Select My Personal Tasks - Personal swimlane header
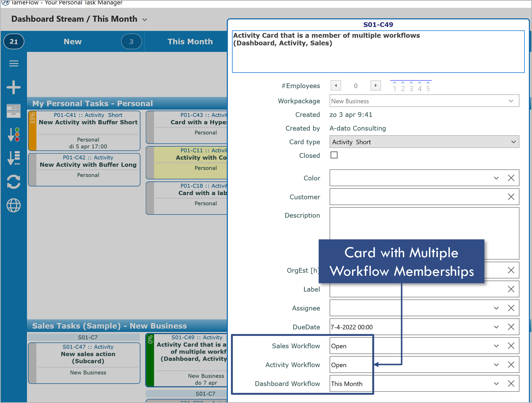 (127, 103)
